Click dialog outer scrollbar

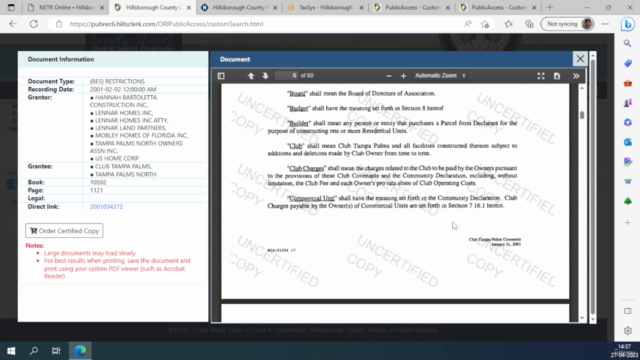click(x=593, y=187)
